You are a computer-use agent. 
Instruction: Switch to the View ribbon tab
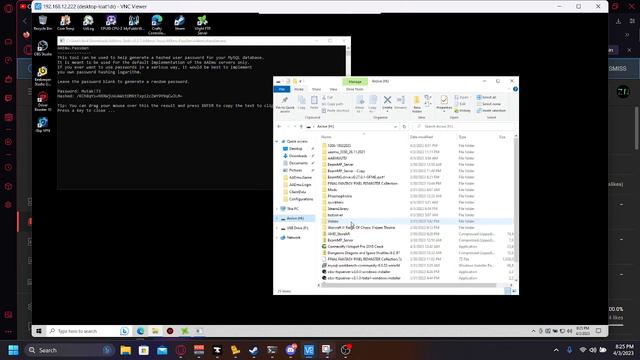point(333,89)
